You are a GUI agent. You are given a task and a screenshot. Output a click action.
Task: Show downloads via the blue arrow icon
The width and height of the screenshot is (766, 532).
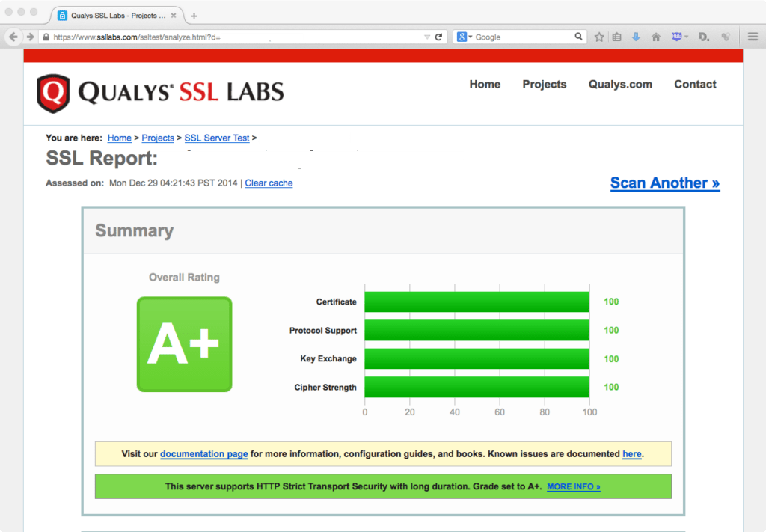click(x=636, y=37)
